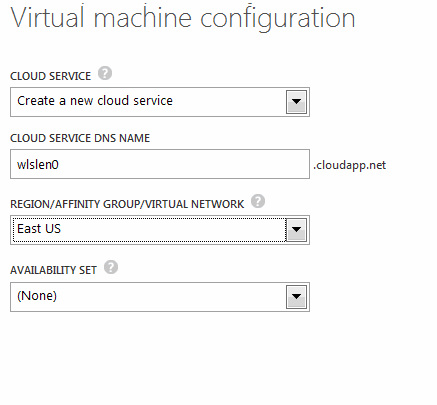Open the 'East US' region combo box
Viewport: 437px width, 405px height.
pos(160,230)
